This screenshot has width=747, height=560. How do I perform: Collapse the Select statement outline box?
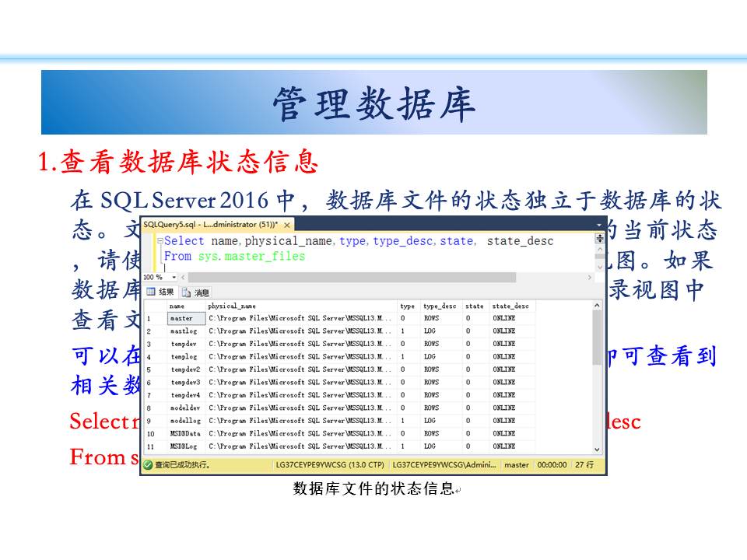[160, 241]
